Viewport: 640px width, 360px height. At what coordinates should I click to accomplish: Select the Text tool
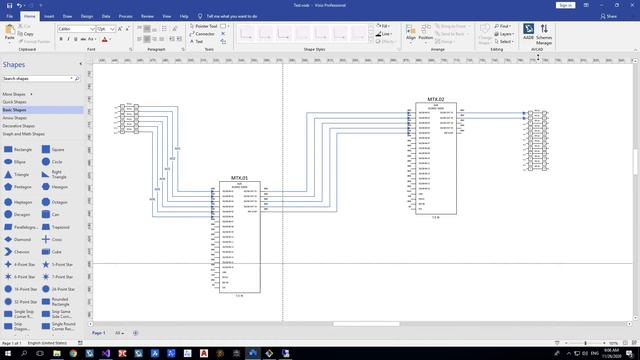pos(196,42)
